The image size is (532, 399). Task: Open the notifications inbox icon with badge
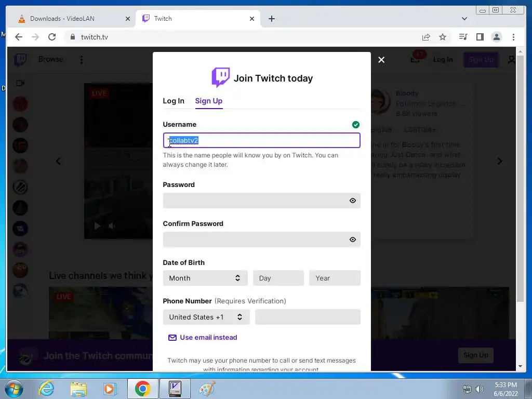click(415, 60)
